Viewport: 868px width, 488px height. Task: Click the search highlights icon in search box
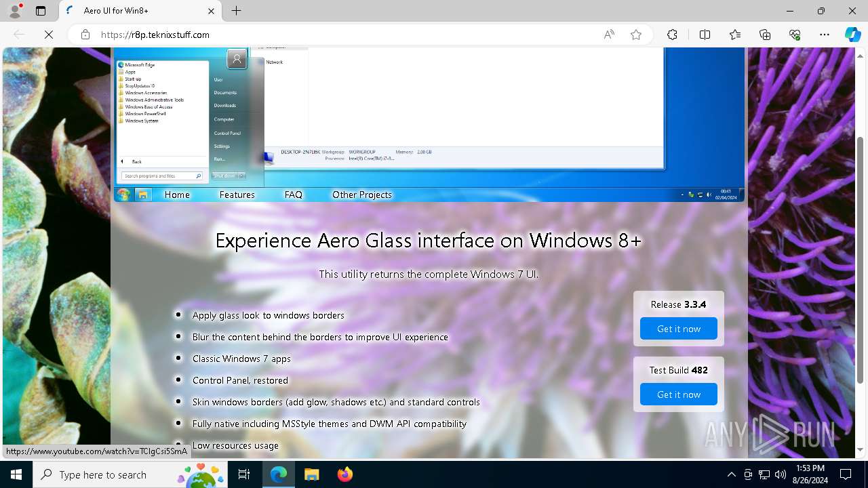[201, 474]
